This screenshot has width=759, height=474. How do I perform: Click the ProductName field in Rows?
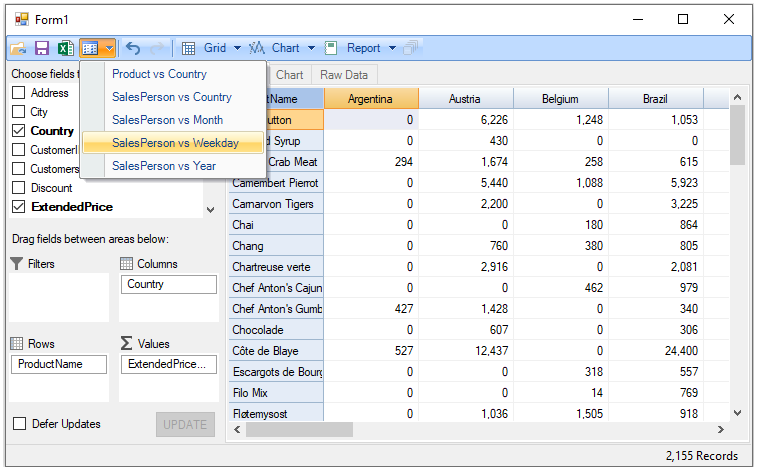click(58, 365)
